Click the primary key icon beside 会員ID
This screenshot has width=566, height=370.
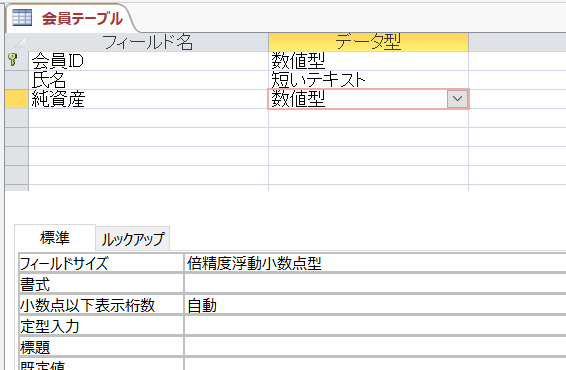13,60
